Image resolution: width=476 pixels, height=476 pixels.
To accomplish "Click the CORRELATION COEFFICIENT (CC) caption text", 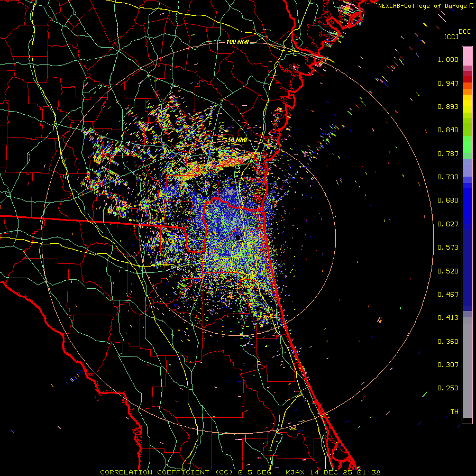I will (167, 472).
